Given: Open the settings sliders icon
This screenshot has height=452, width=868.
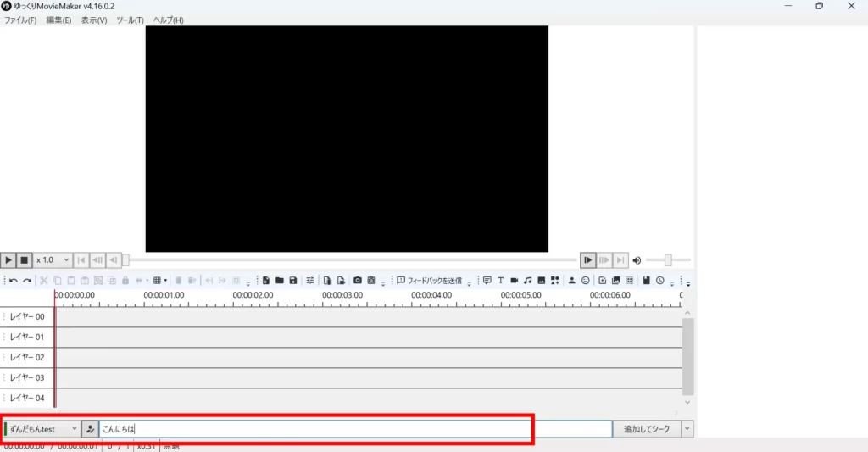Looking at the screenshot, I should (310, 281).
